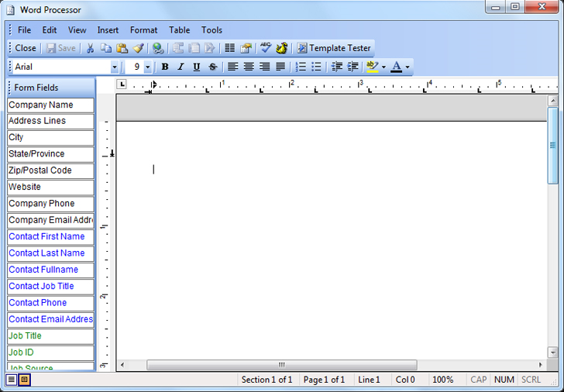Toggle underline formatting

tap(197, 67)
